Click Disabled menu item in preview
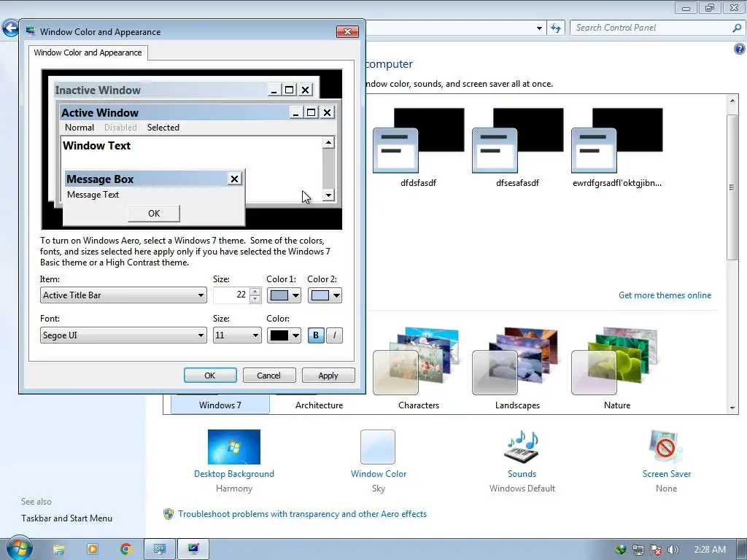The width and height of the screenshot is (747, 560). 120,127
